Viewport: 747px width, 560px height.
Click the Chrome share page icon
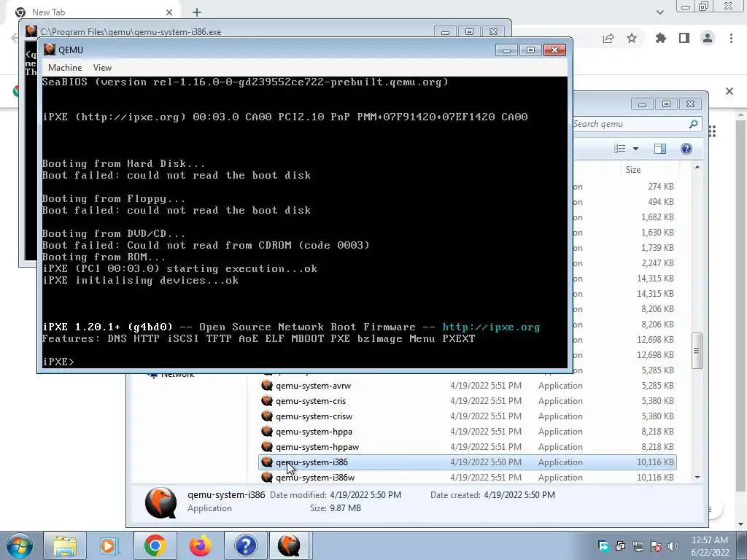[608, 38]
